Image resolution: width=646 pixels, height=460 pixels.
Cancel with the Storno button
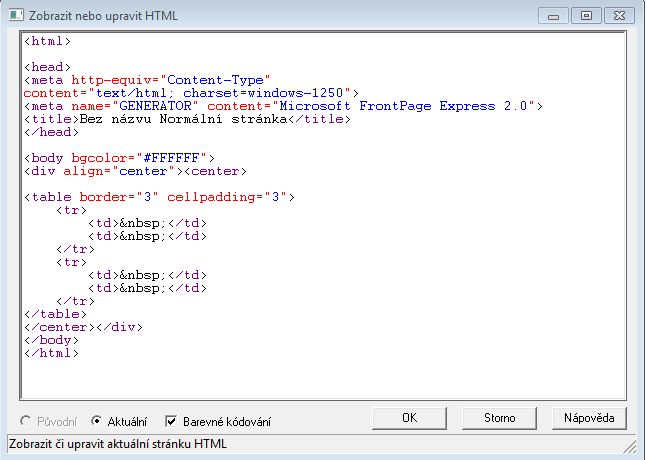pos(499,418)
